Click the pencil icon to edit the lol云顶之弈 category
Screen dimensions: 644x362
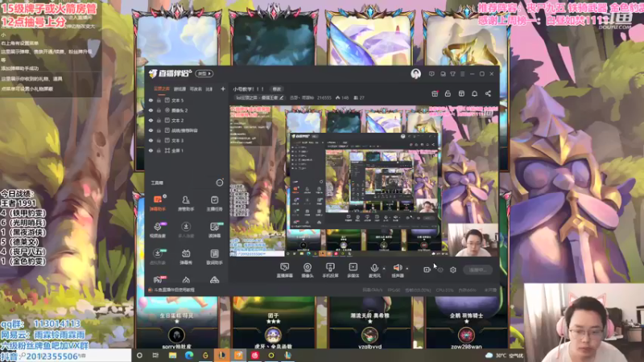click(x=281, y=97)
